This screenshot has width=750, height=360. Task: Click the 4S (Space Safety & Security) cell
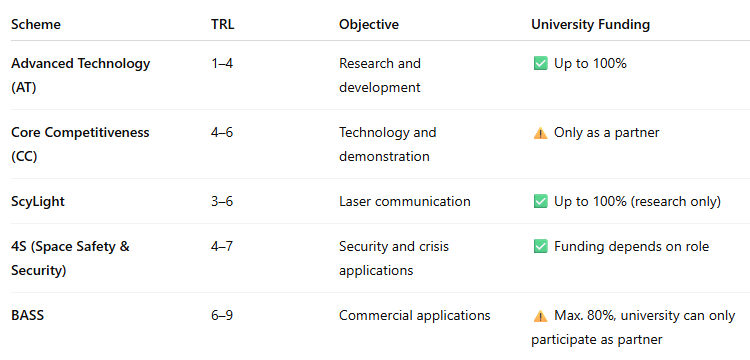pos(70,259)
